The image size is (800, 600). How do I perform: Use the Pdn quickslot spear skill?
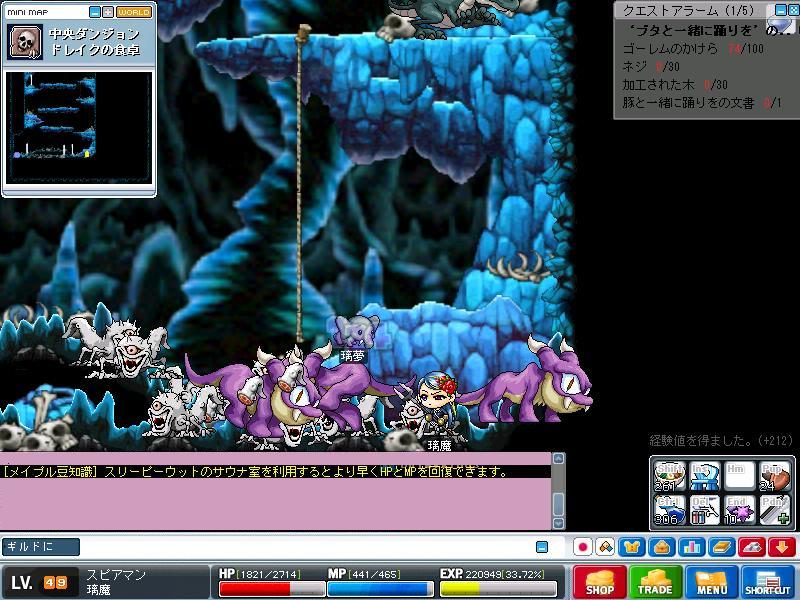pyautogui.click(x=774, y=510)
